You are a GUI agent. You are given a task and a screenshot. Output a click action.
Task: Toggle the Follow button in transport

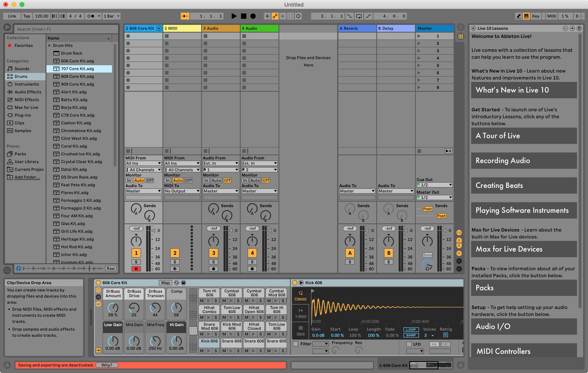185,16
